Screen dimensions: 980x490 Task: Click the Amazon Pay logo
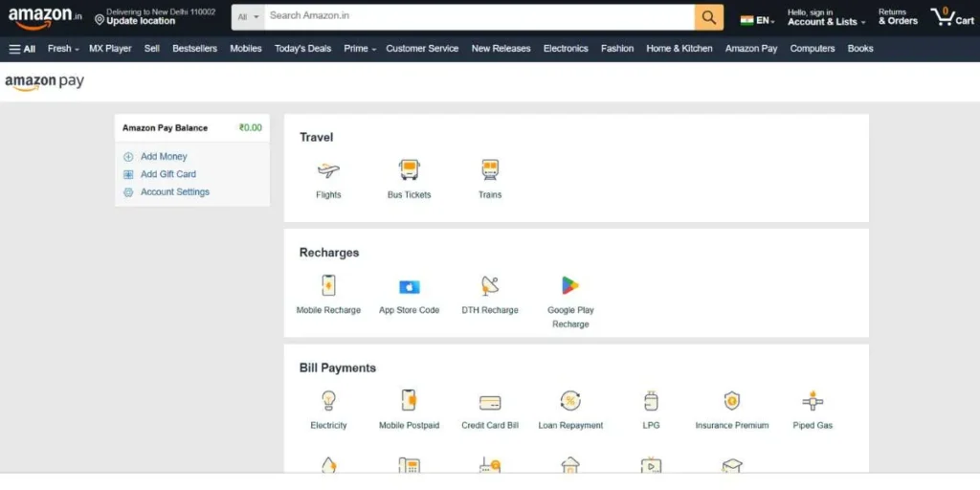pos(44,82)
